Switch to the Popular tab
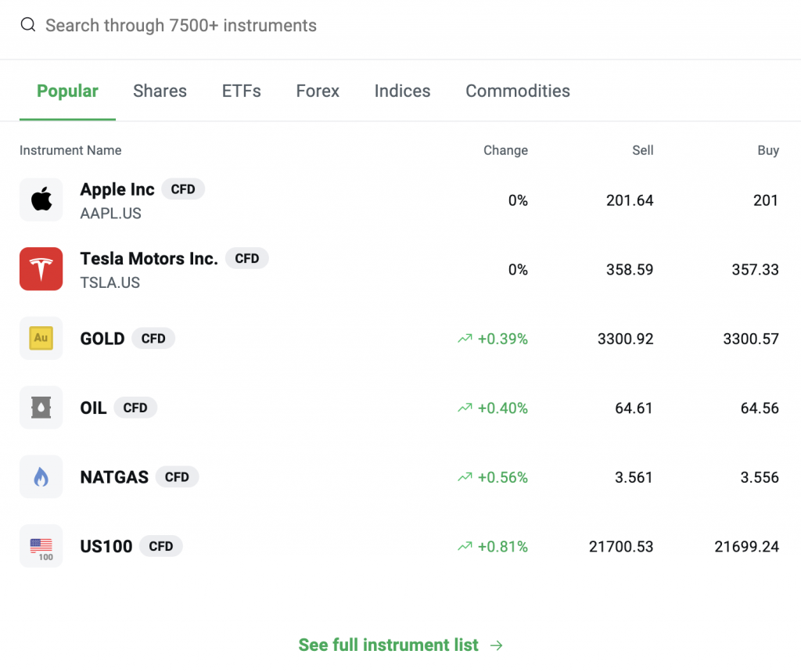The width and height of the screenshot is (801, 672). [x=67, y=91]
